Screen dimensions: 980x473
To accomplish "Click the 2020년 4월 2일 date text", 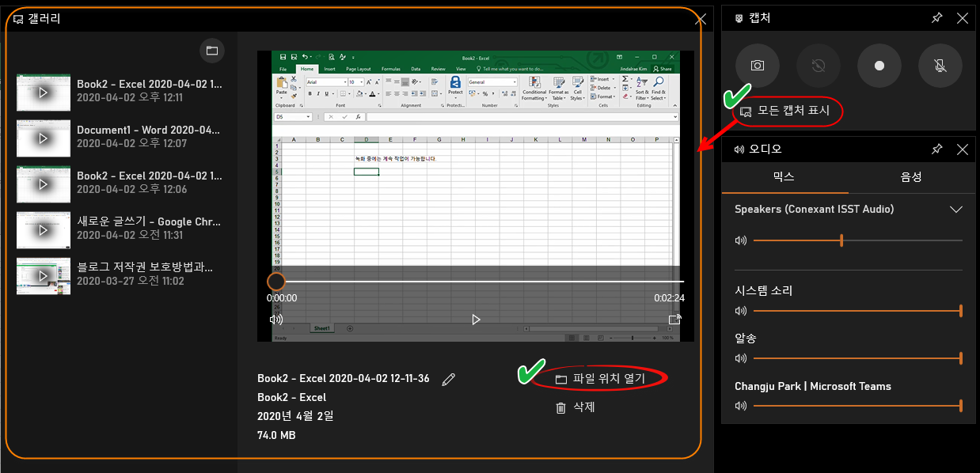I will [295, 416].
